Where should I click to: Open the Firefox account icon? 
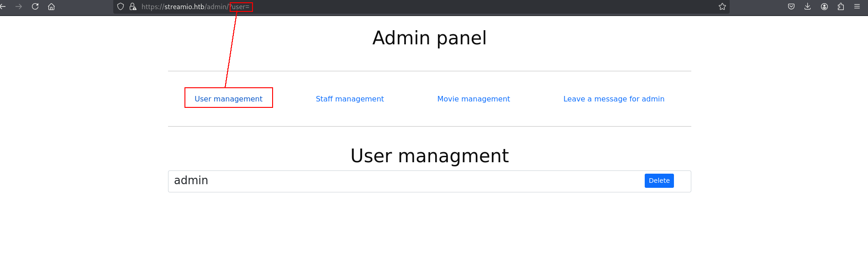[x=824, y=6]
